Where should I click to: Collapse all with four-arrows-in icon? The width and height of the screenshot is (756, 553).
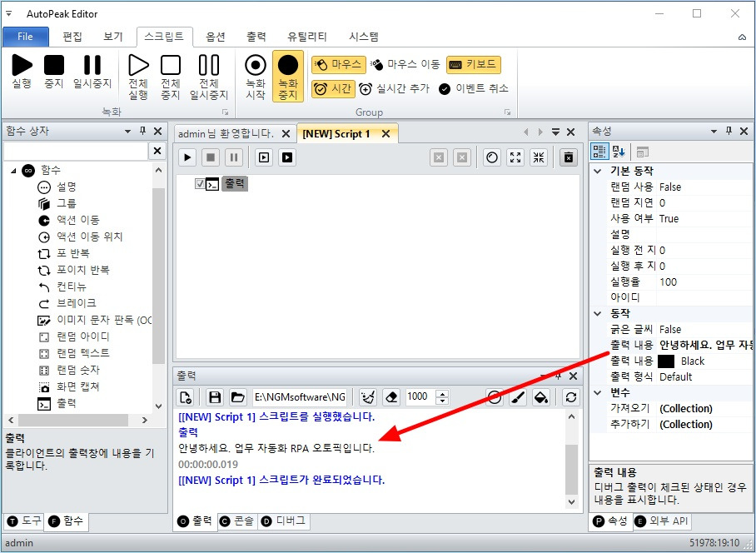[539, 157]
